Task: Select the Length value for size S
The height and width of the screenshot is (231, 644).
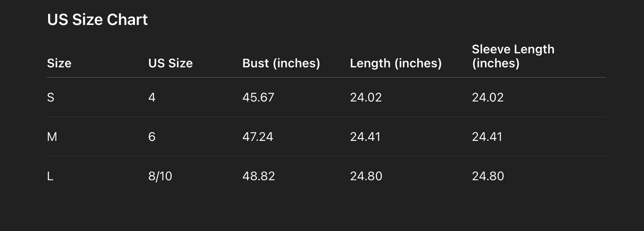Action: (365, 98)
